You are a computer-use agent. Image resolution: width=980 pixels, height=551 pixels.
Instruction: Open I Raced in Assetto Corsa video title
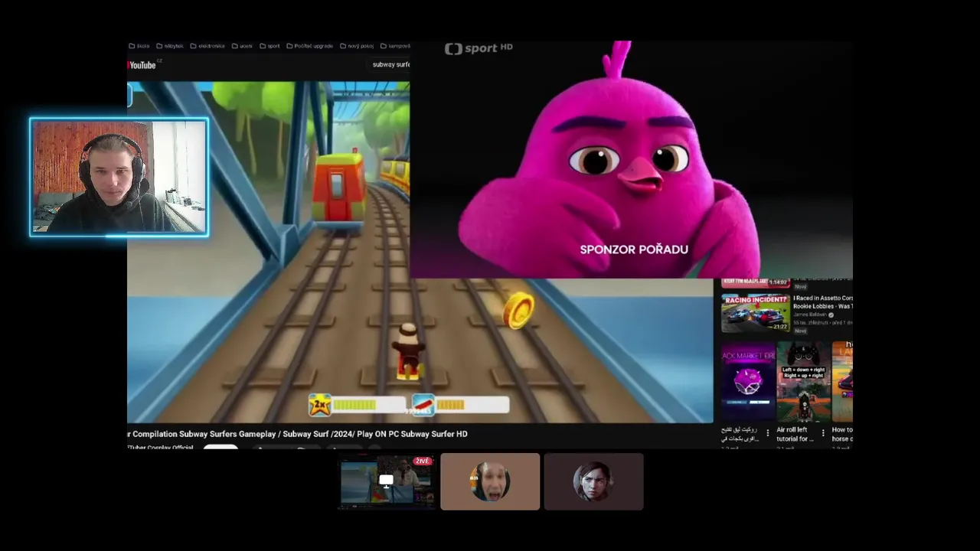pyautogui.click(x=822, y=302)
